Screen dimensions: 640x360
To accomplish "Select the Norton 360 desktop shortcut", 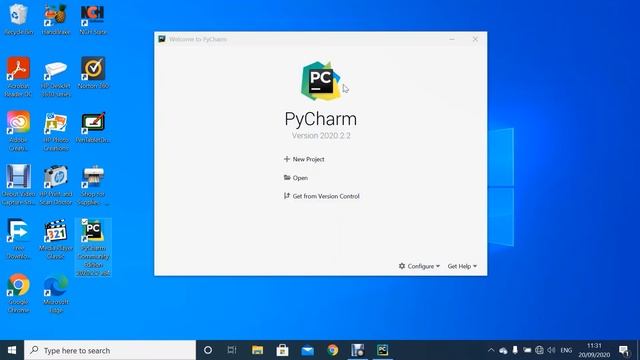I will pos(93,73).
